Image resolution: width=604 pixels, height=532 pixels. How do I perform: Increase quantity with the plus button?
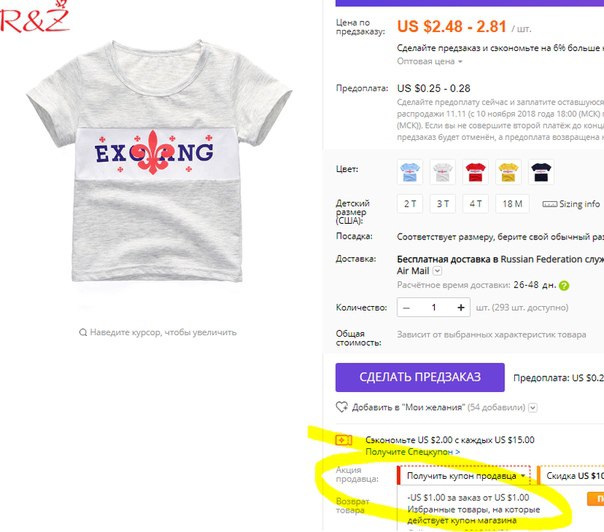point(461,307)
